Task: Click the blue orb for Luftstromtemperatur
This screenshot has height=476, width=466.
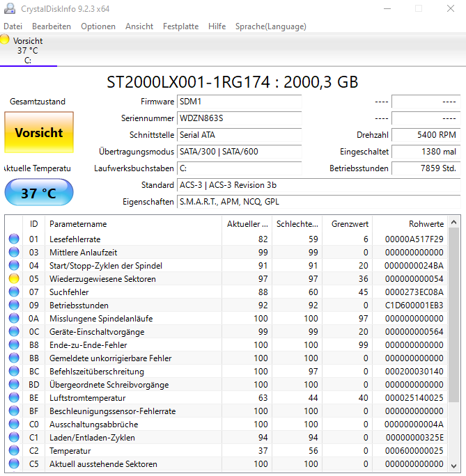Action: pos(14,397)
